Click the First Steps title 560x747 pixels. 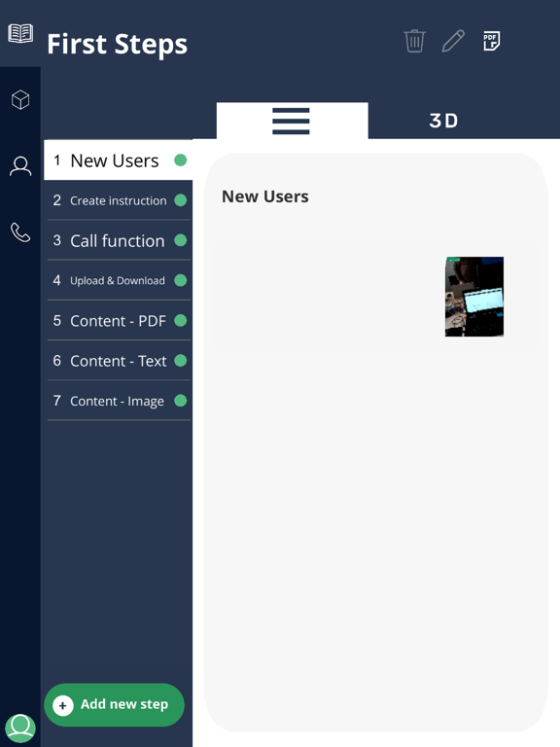click(x=117, y=45)
